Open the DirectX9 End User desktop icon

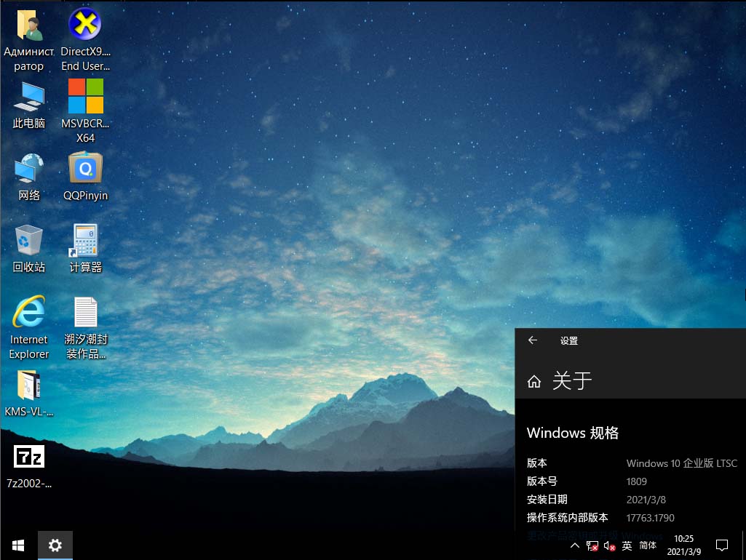pos(85,25)
